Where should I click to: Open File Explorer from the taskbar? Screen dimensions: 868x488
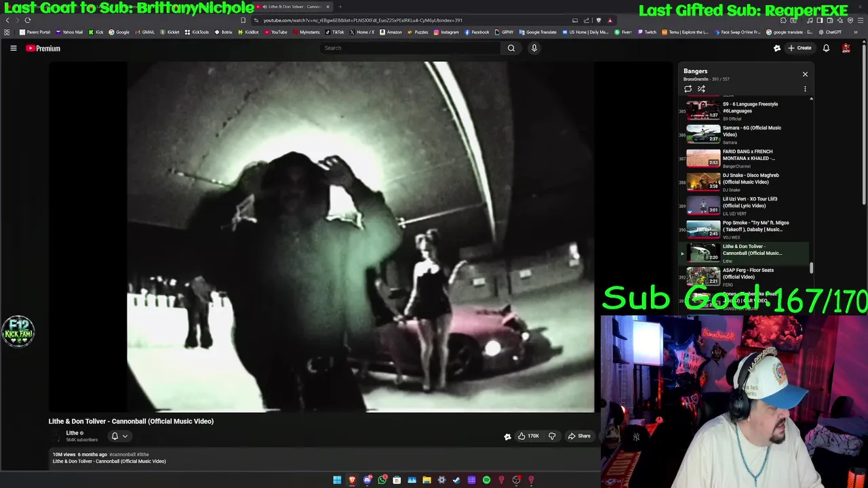click(x=427, y=480)
